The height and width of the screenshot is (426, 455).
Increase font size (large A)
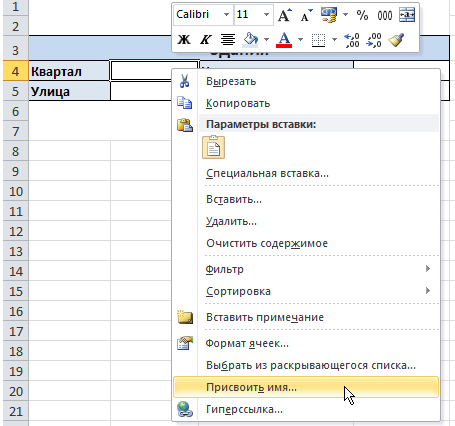(x=284, y=15)
